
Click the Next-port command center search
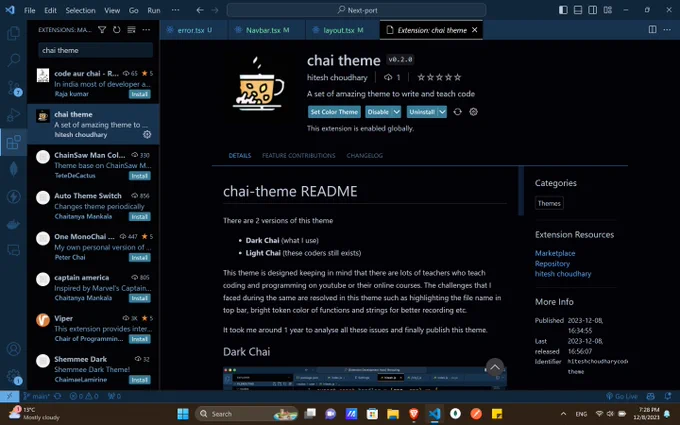[x=356, y=10]
